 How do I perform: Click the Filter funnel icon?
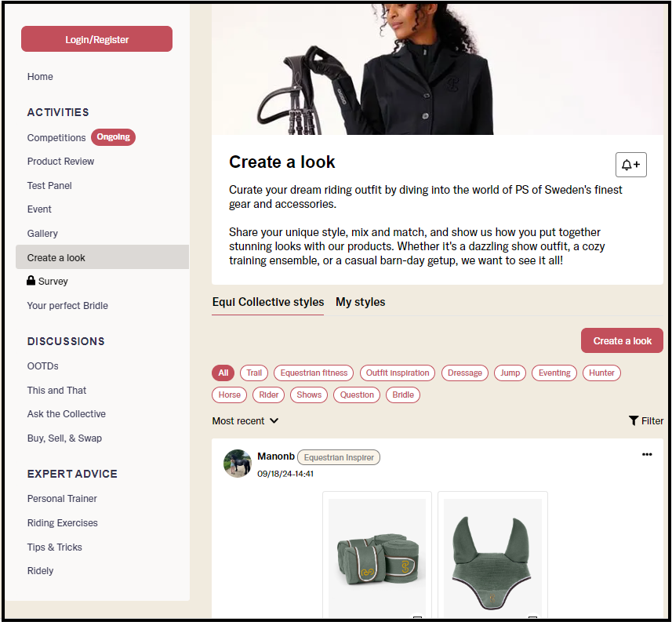pos(634,420)
